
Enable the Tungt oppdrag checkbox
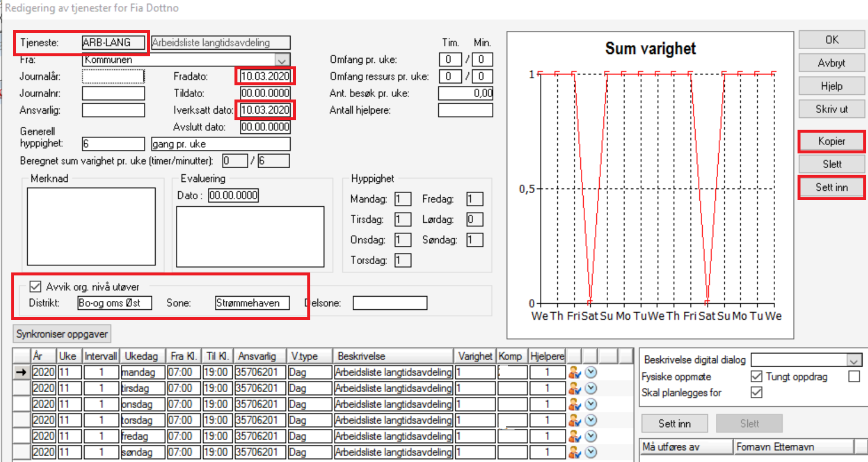click(854, 376)
